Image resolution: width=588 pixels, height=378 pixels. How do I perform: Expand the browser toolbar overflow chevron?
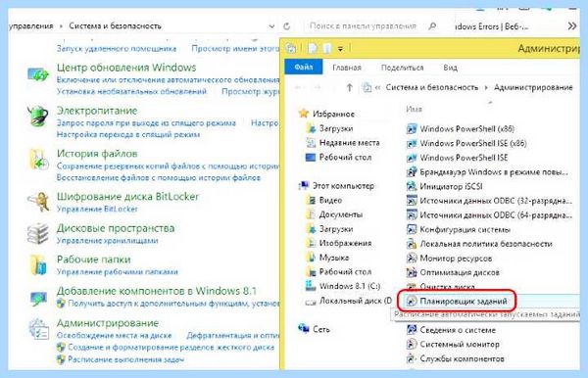click(572, 25)
